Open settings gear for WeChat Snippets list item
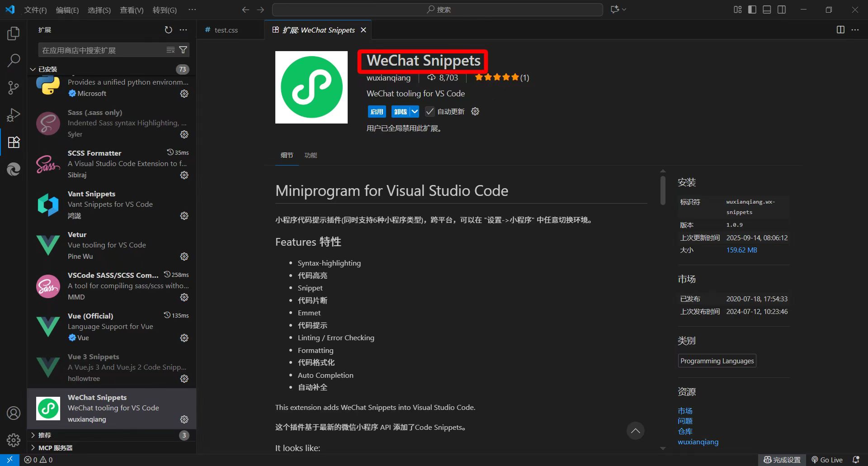Screen dimensions: 868x466 coord(184,419)
